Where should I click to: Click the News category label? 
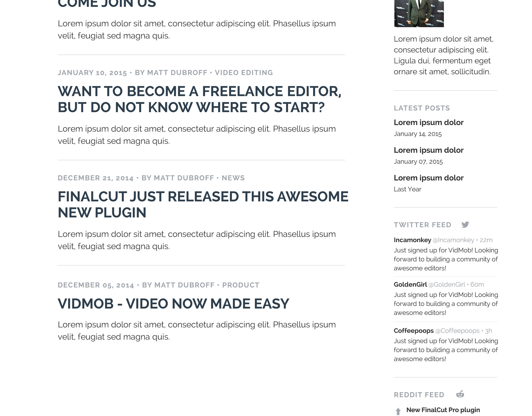tap(233, 178)
